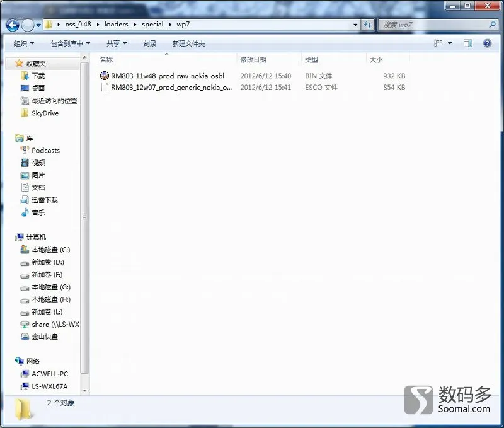Screen dimensions: 504x428
Task: Open 桌面 in the favorites list
Action: (x=38, y=88)
